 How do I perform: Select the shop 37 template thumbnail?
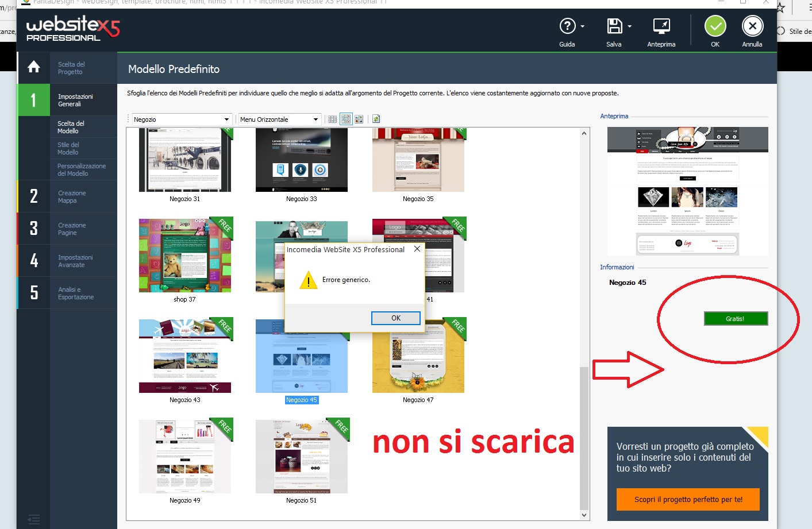point(185,256)
